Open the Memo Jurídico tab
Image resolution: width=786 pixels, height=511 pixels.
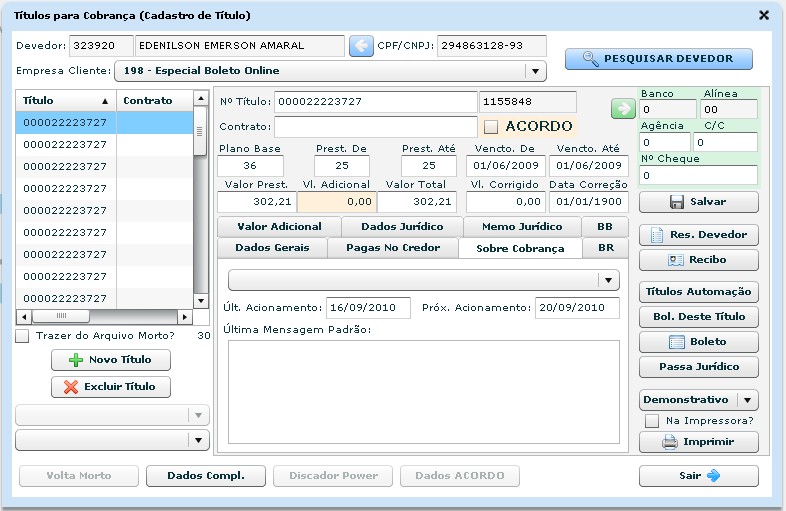(522, 227)
